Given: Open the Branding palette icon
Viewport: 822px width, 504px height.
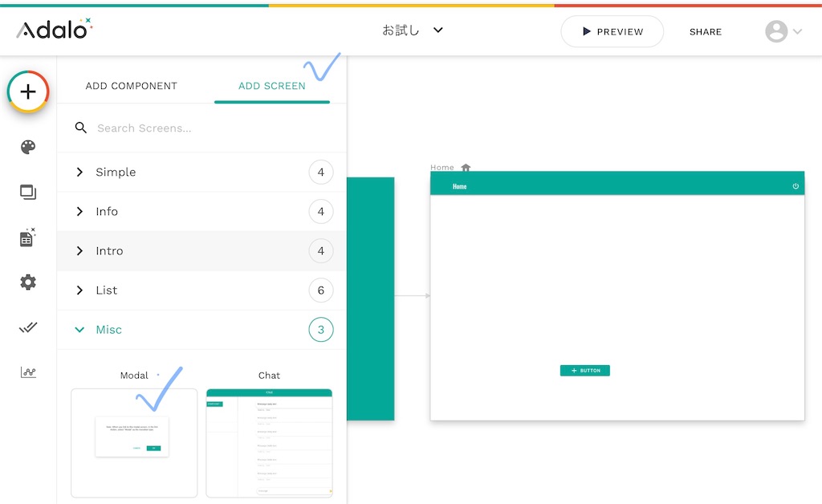Looking at the screenshot, I should [28, 147].
